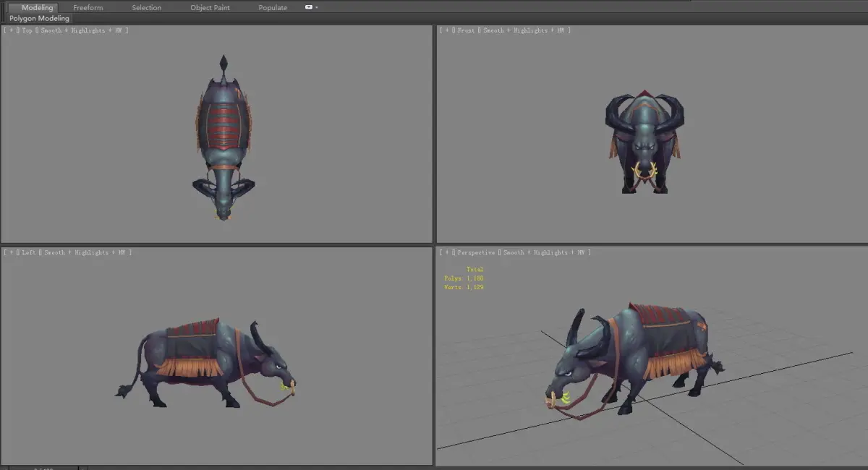The width and height of the screenshot is (868, 470).
Task: Open the Selection ribbon tab
Action: (147, 7)
